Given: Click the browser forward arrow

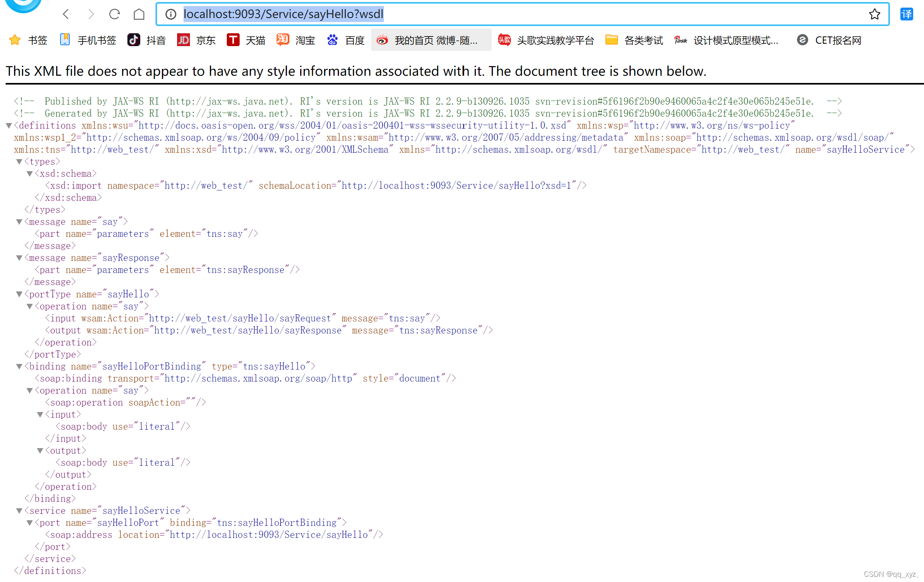Looking at the screenshot, I should tap(91, 14).
